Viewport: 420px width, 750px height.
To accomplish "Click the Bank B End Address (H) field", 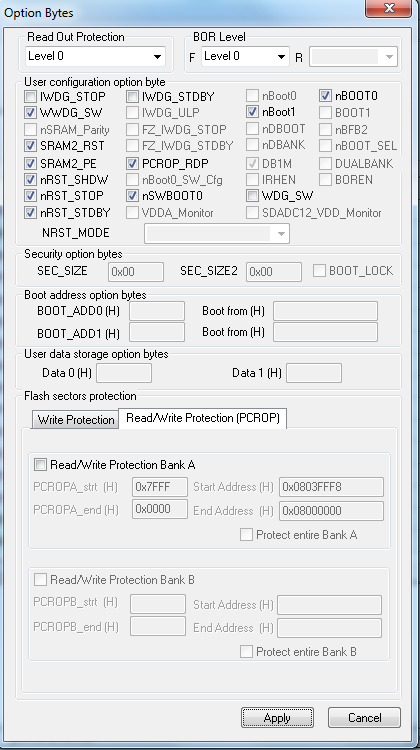I will pos(330,628).
